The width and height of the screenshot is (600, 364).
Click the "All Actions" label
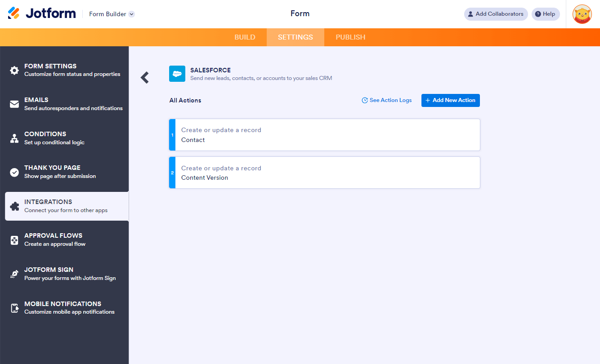click(185, 100)
